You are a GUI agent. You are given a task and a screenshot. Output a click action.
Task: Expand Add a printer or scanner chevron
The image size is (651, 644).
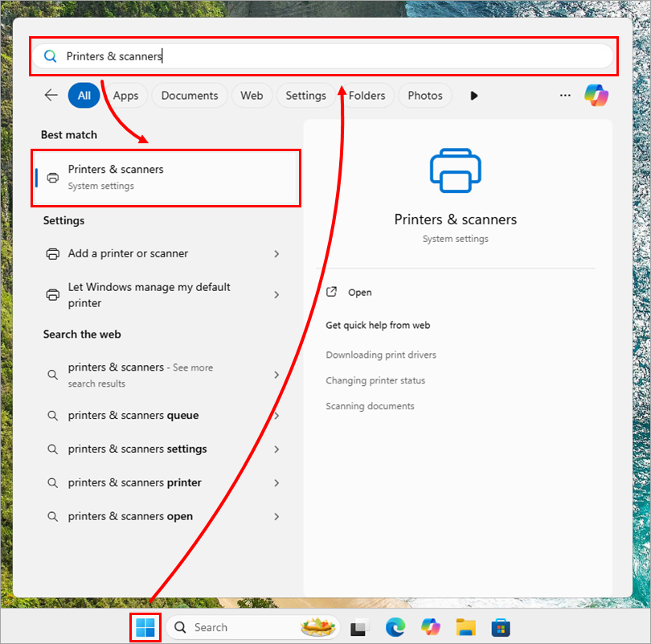pyautogui.click(x=276, y=254)
